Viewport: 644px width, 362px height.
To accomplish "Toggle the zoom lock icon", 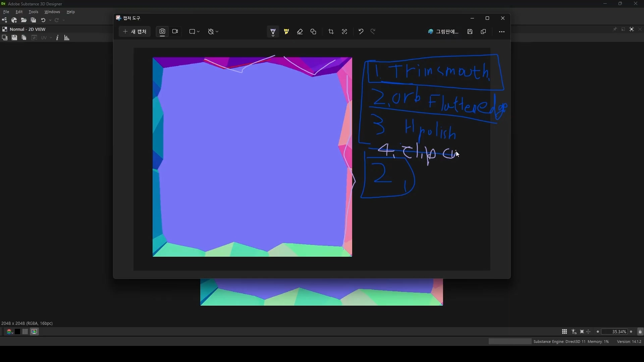I will [640, 332].
